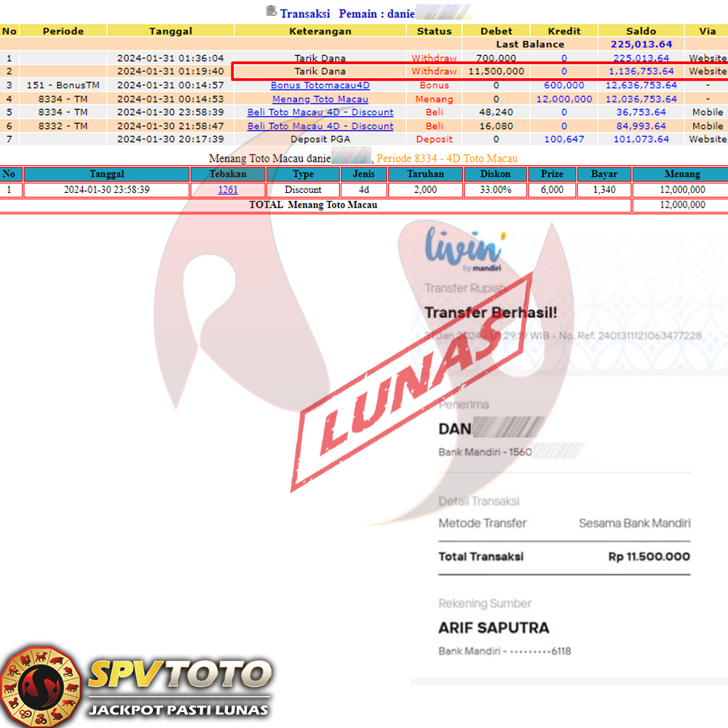This screenshot has width=728, height=728.
Task: Click the 600,000 bonus Kredit value
Action: [x=564, y=85]
